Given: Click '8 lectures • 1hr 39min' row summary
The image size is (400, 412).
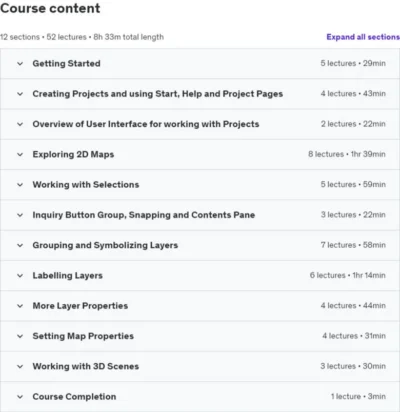Looking at the screenshot, I should click(x=347, y=154).
